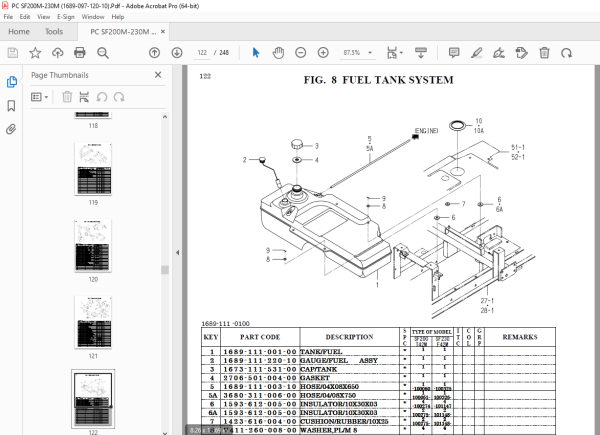Click part code 1673-111-531-00
Viewport: 600px width, 435px height.
coord(260,369)
